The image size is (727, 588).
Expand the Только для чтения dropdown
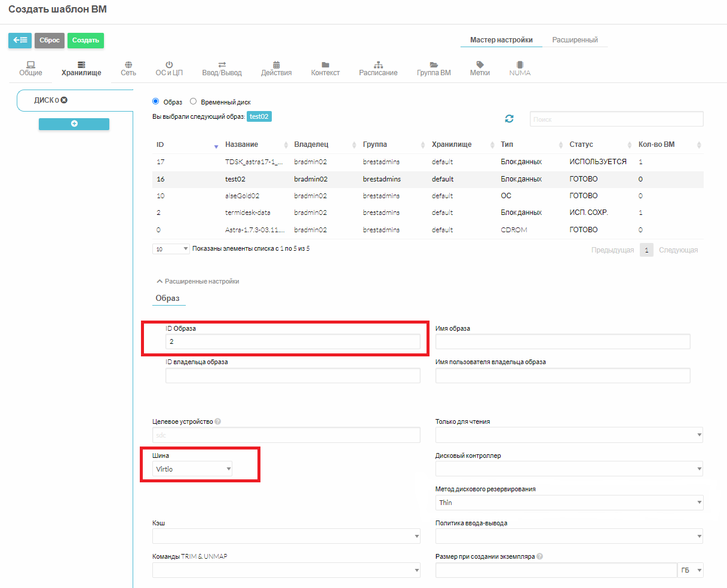click(x=569, y=435)
